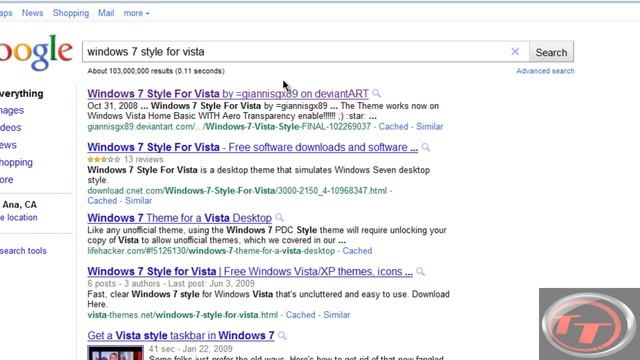Open the 'Windows 7 Theme for a Vista Desktop' result
The image size is (640, 360).
(180, 218)
